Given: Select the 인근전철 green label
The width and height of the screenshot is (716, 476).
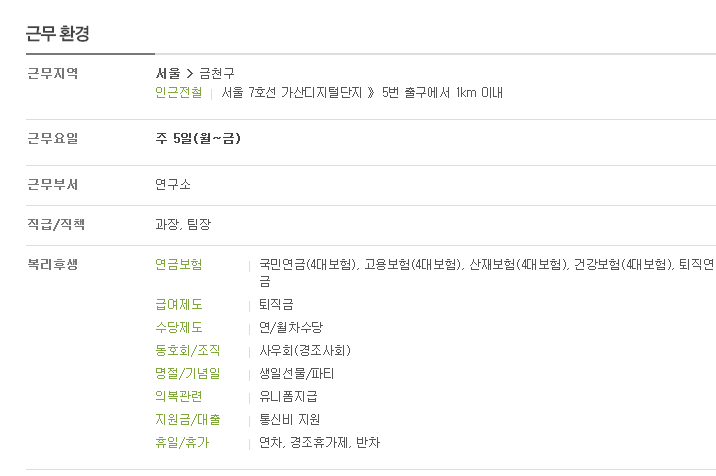Looking at the screenshot, I should tap(179, 93).
